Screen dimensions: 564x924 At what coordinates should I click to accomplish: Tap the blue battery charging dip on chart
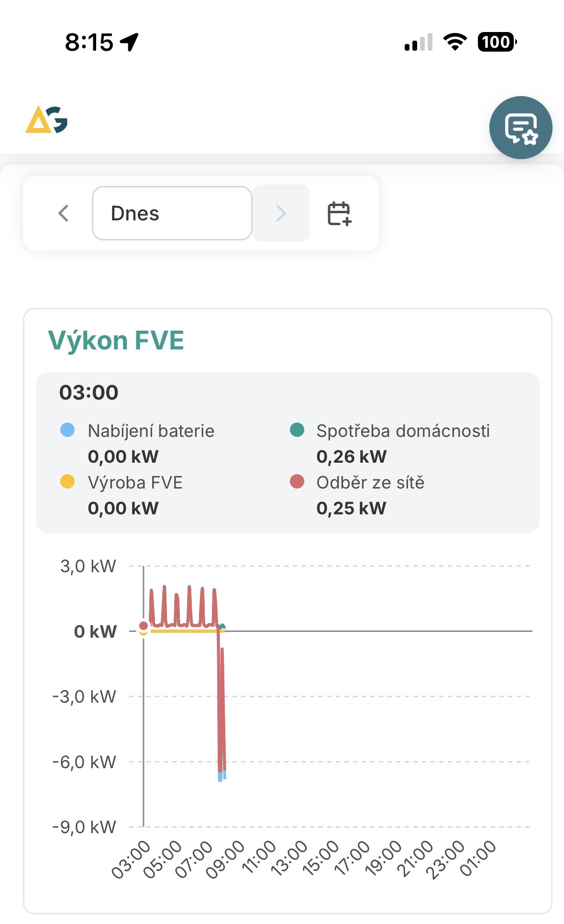click(x=221, y=776)
